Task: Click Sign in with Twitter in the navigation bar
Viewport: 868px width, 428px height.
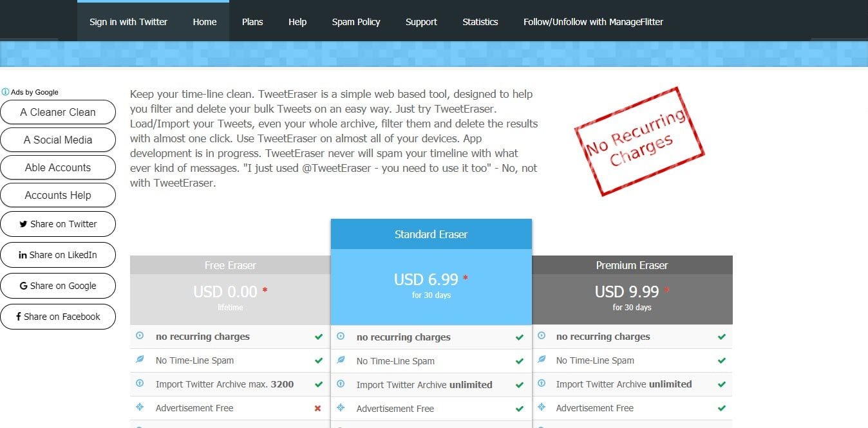Action: tap(128, 22)
